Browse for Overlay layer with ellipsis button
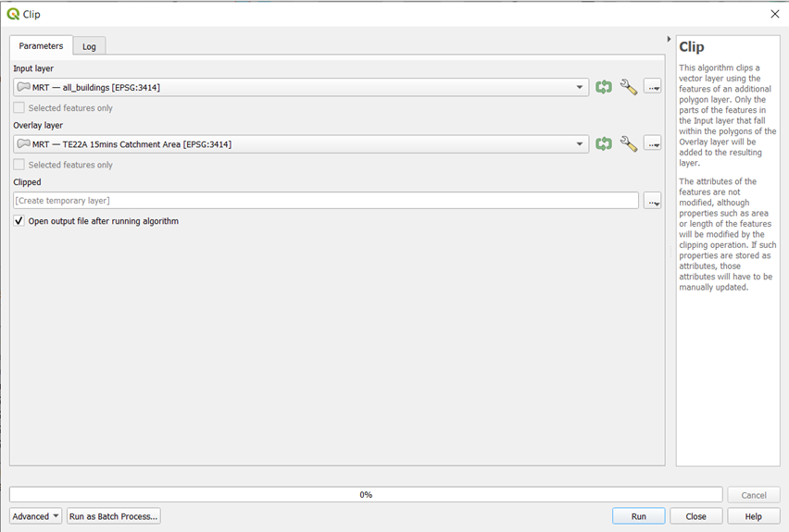 coord(653,144)
